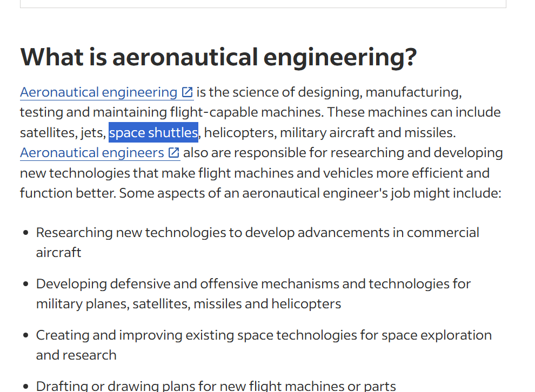Viewport: 535px width, 392px height.
Task: Click external-link icon beside Aeronautical engineering
Action: pos(187,92)
